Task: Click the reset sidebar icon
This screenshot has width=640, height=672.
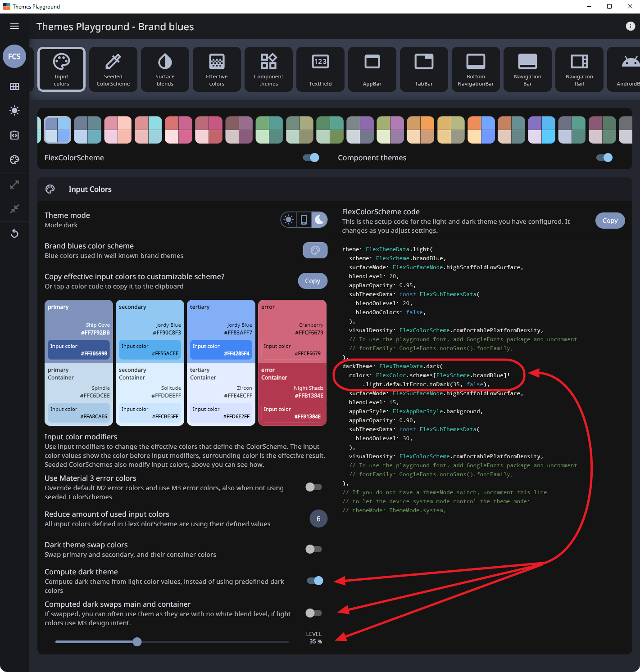Action: [14, 233]
